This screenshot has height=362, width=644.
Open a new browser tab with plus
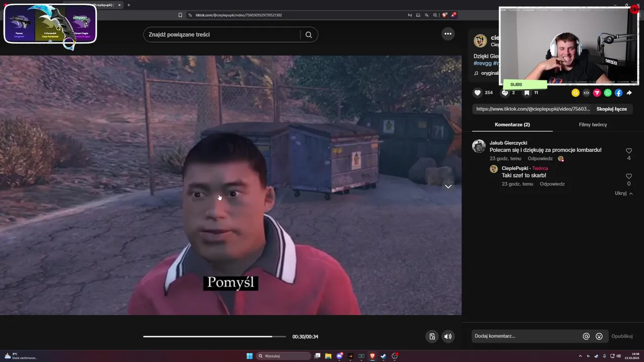[129, 5]
